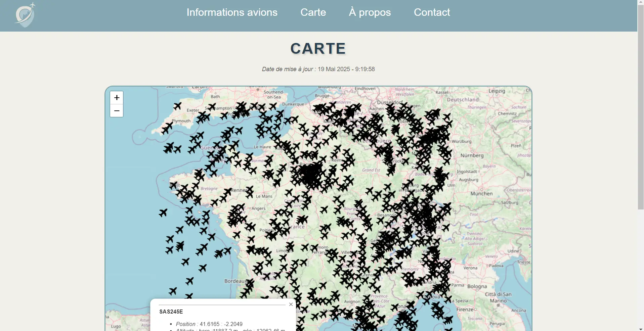
Task: Click the scrollbar down arrow
Action: (641, 329)
